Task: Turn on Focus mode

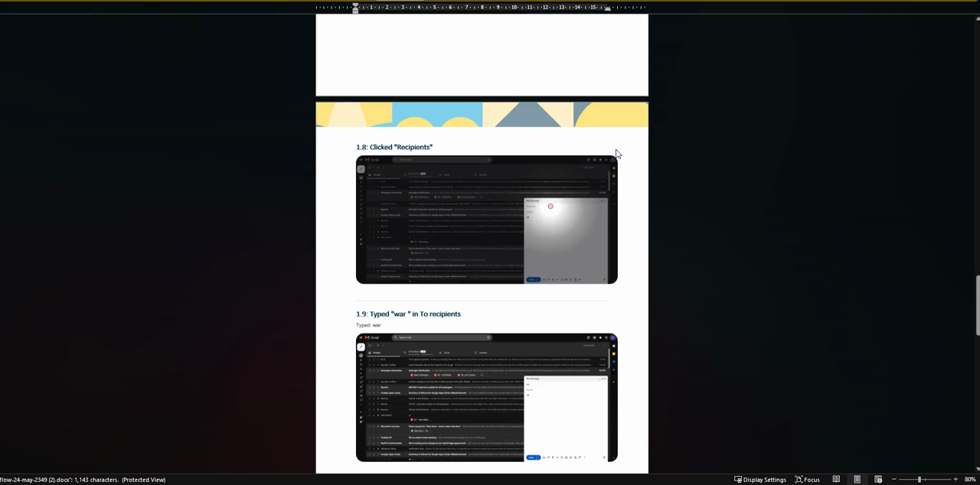Action: pos(807,480)
